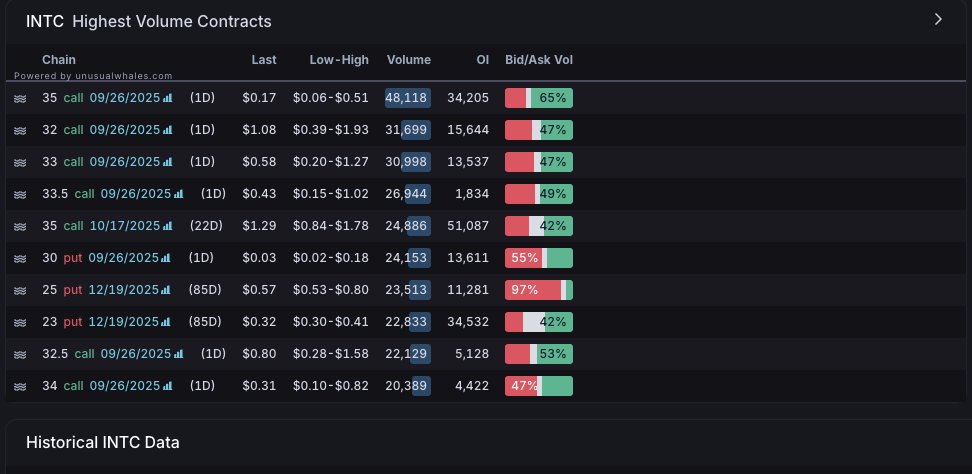Viewport: 972px width, 474px height.
Task: Expand Highest Volume Contracts with chevron arrow
Action: click(x=938, y=19)
